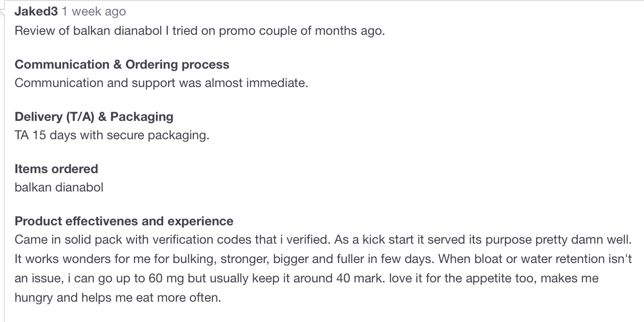Screen dimensions: 644x322
Task: Click the 'Communication & Ordering process' heading
Action: [x=122, y=65]
